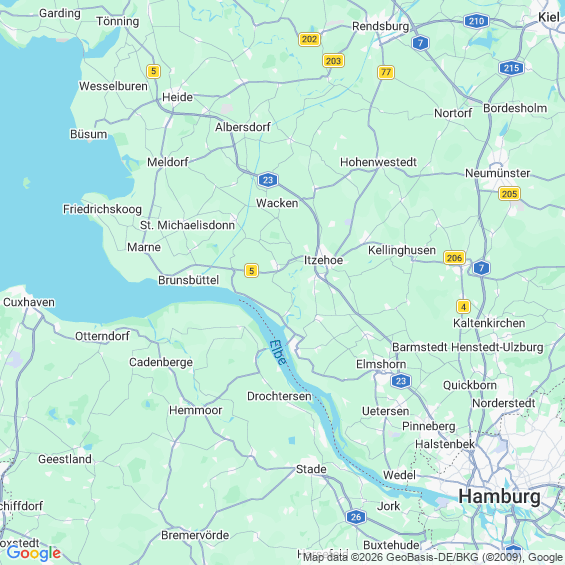Click the A23 highway shield near Wacken
The image size is (565, 565).
[x=268, y=180]
